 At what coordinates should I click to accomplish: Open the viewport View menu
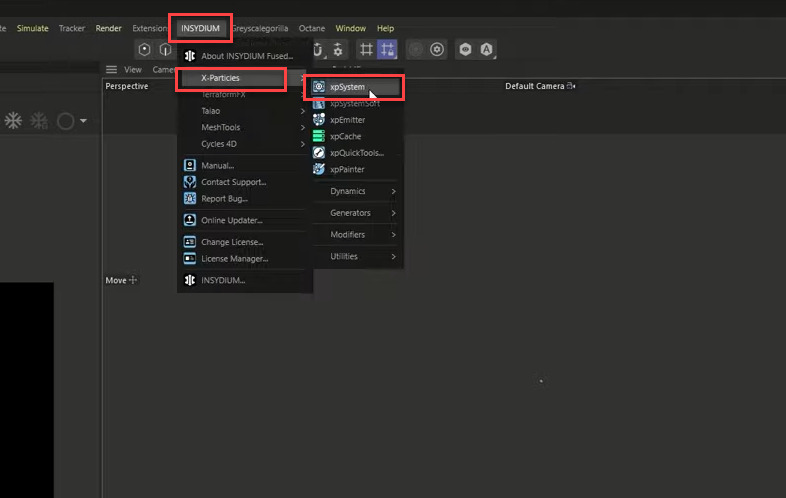tap(133, 70)
